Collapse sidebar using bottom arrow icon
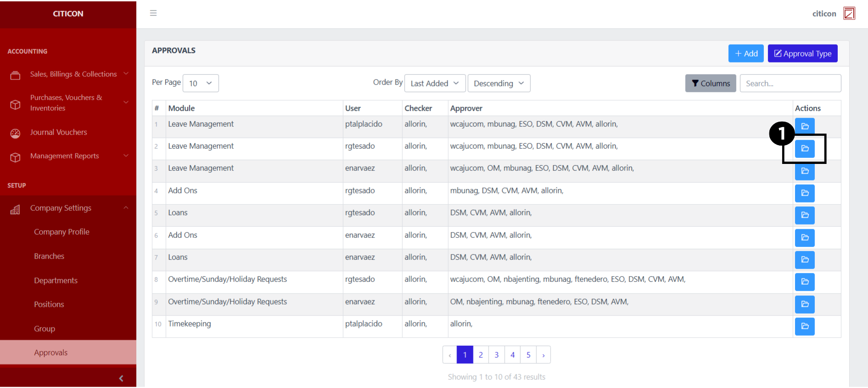 tap(121, 378)
